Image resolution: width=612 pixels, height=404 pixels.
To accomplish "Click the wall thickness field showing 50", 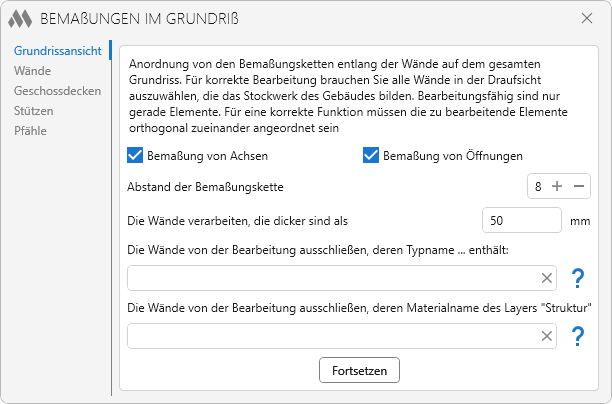I will pos(521,220).
